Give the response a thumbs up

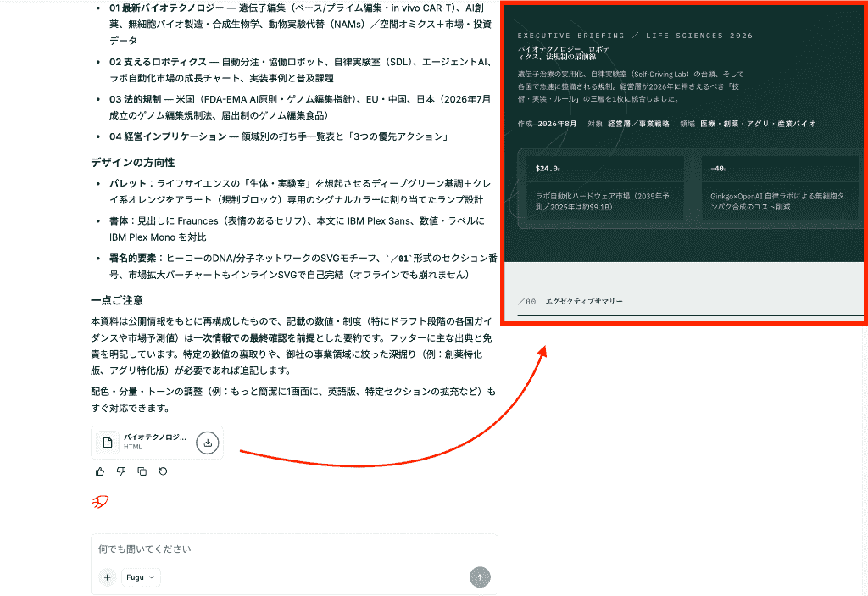(x=100, y=471)
